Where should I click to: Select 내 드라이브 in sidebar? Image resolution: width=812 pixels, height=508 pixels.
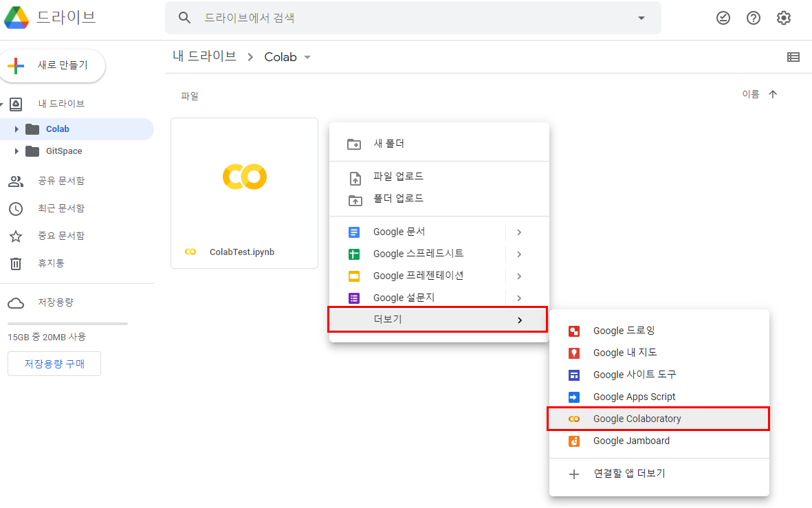pyautogui.click(x=61, y=104)
